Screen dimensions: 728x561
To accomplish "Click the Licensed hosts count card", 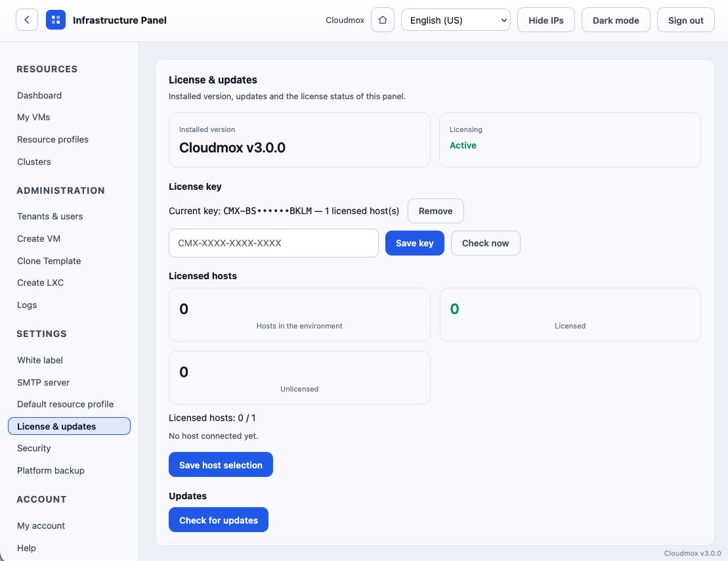I will click(x=570, y=315).
